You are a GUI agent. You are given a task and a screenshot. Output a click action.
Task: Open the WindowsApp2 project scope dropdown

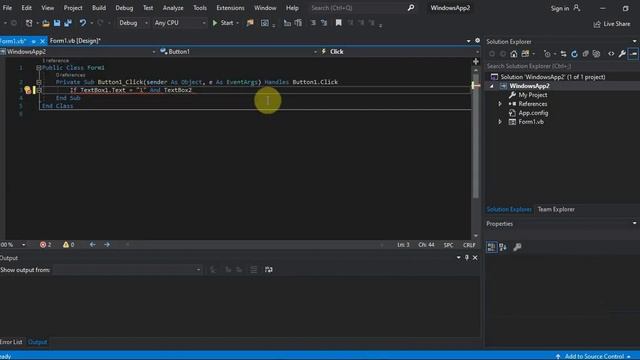[x=78, y=52]
